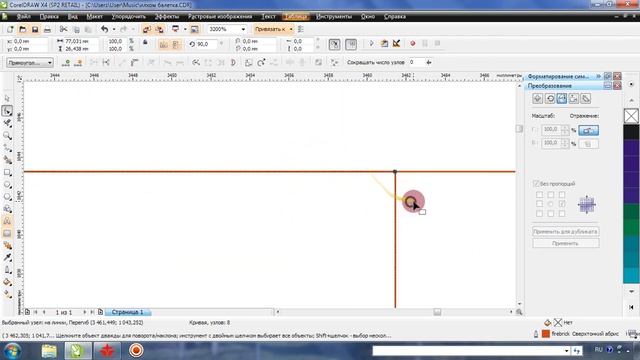Select the Outline pen tool
Screen dimensions: 640x360
pos(7,270)
